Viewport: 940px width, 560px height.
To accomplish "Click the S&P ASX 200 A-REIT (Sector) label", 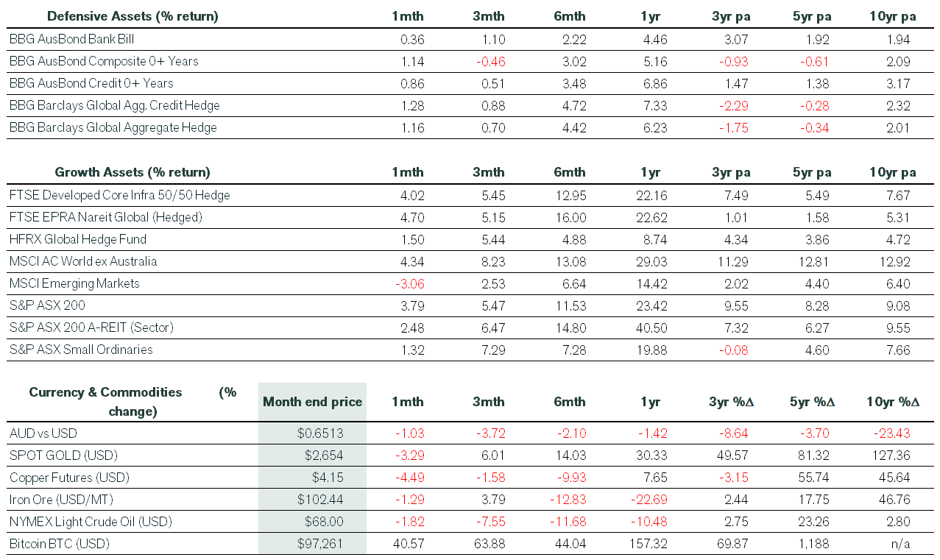I will tap(91, 327).
